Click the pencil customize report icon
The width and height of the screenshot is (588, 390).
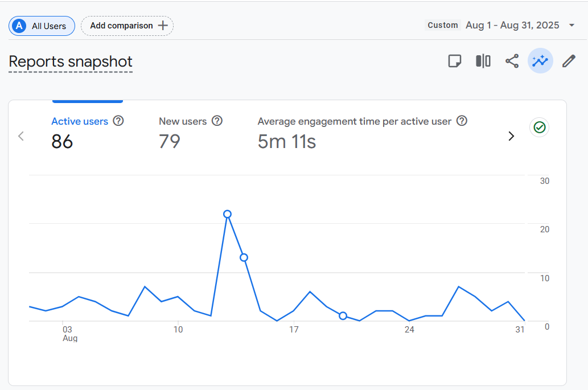click(x=569, y=61)
